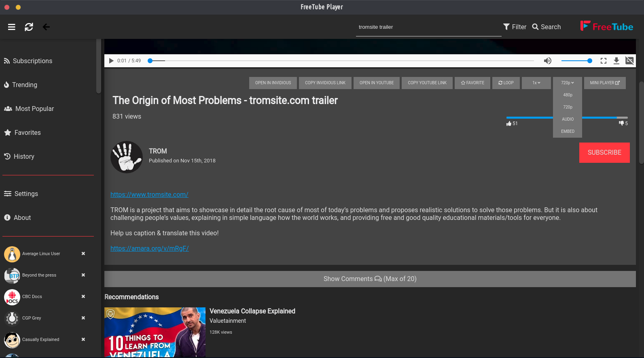
Task: Open the Filter options
Action: pos(515,27)
